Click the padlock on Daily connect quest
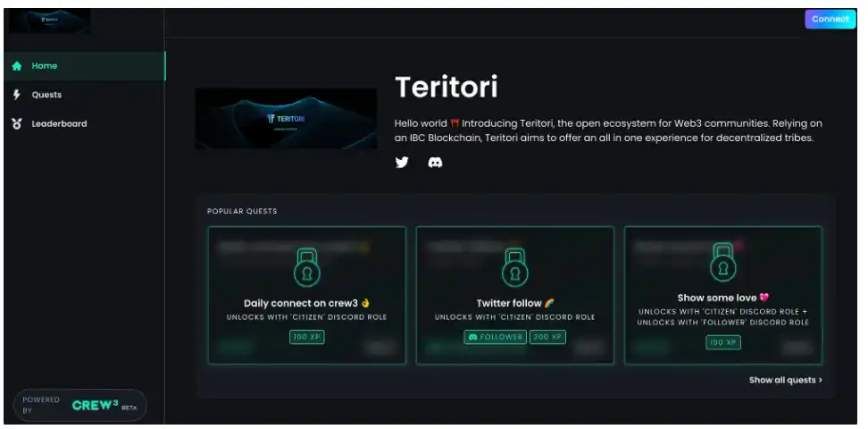This screenshot has width=868, height=429. 306,267
